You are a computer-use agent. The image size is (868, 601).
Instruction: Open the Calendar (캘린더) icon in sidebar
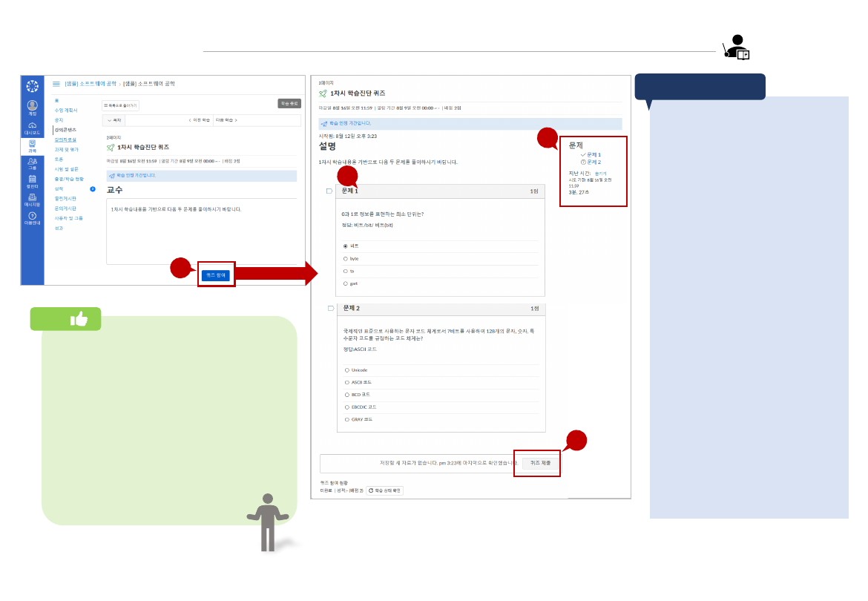(x=32, y=181)
